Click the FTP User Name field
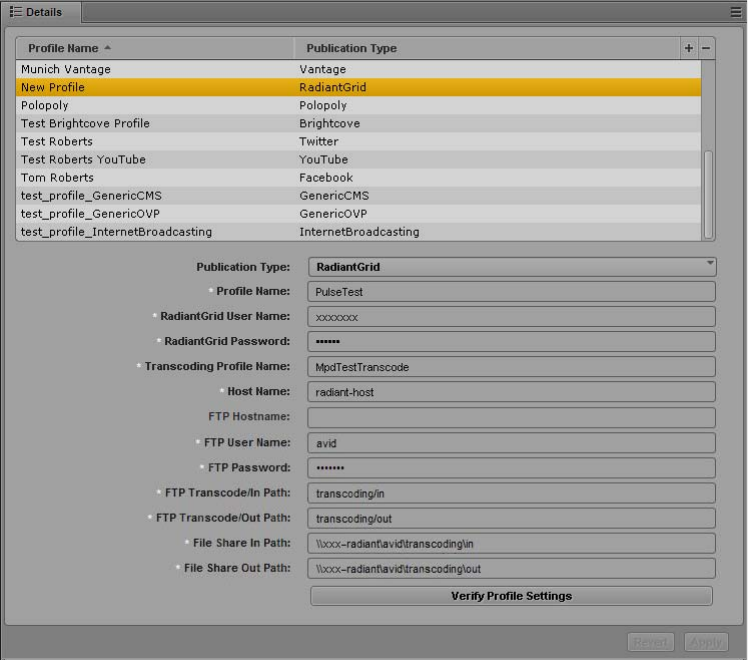 (511, 443)
